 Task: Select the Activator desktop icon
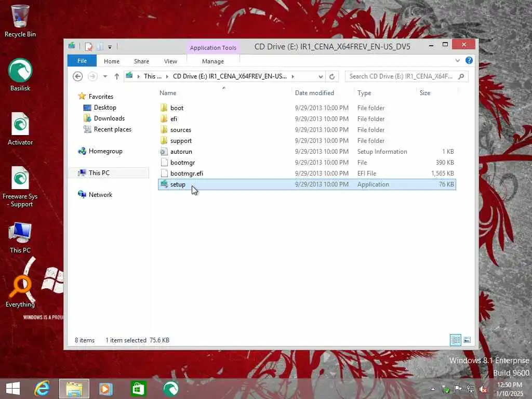[20, 129]
